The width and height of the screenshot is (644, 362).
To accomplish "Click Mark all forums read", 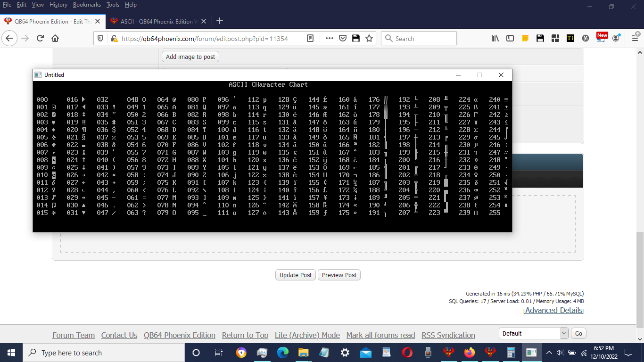I will tap(380, 335).
